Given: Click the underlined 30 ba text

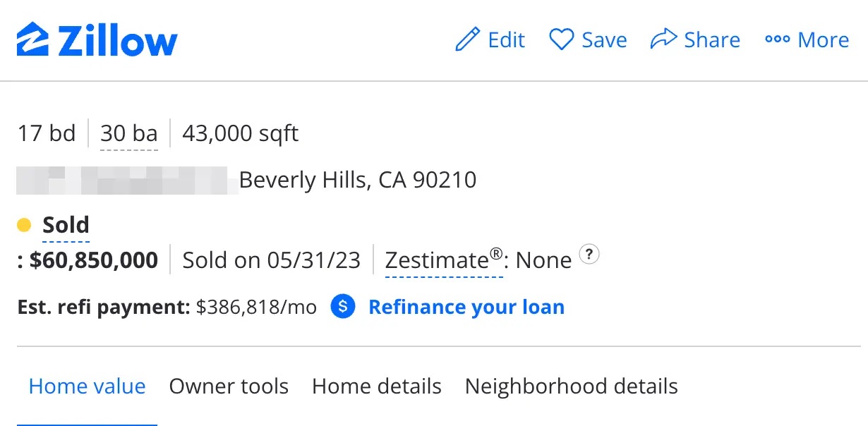Looking at the screenshot, I should click(129, 133).
